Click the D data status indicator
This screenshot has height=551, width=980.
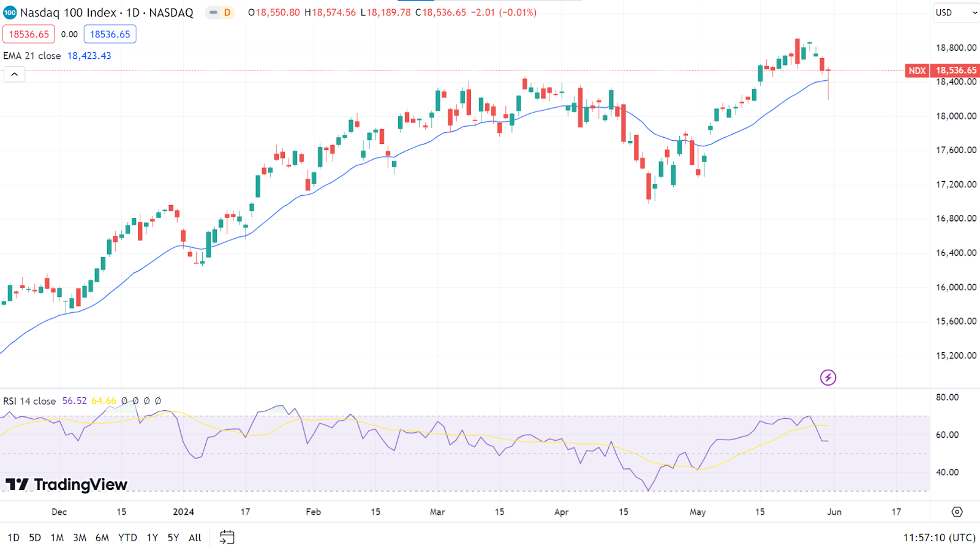click(x=227, y=12)
